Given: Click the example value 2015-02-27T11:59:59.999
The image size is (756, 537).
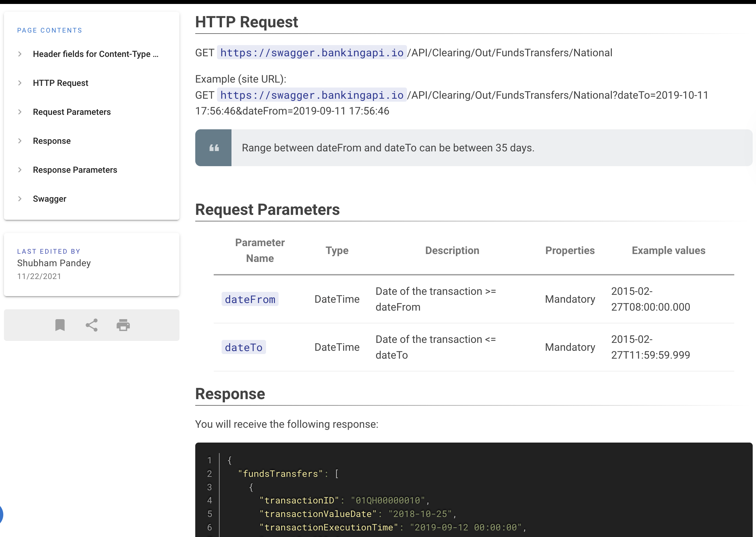Looking at the screenshot, I should [650, 347].
